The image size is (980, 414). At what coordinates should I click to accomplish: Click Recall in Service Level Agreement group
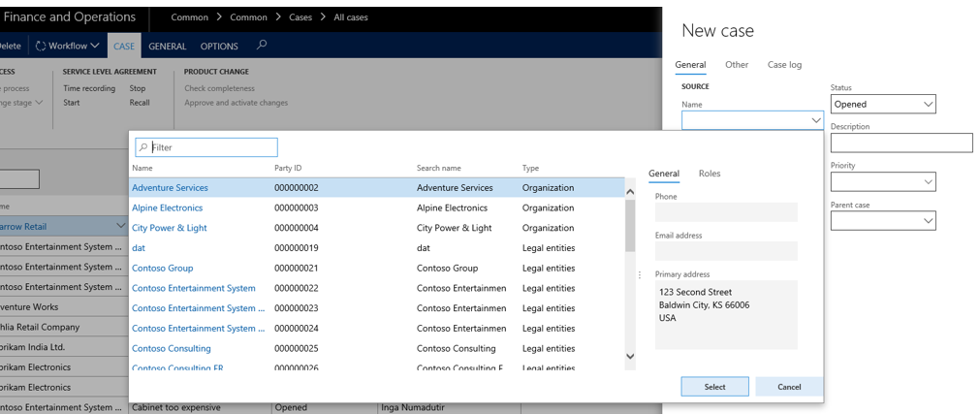point(140,103)
